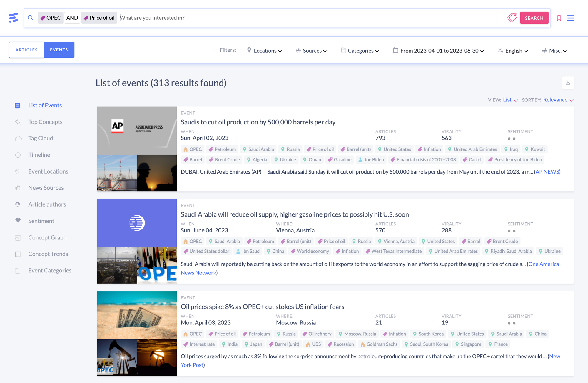This screenshot has height=383, width=588.
Task: Click the Seoul, South Korea location tag
Action: click(x=426, y=344)
